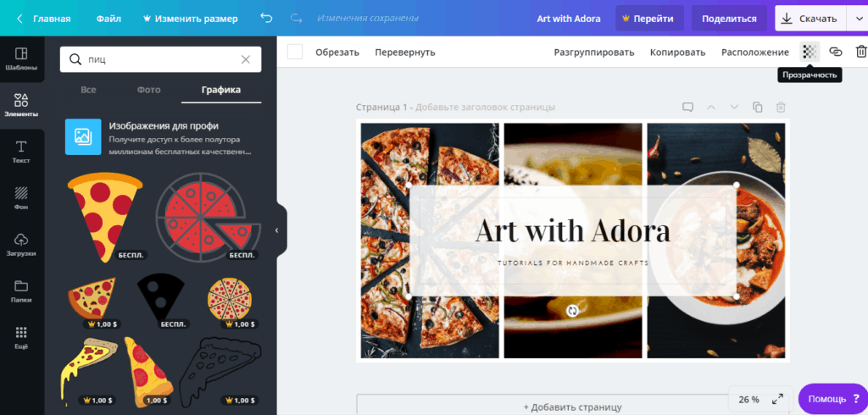Clear the search field with the X
Screen dimensions: 868x415
coord(246,59)
